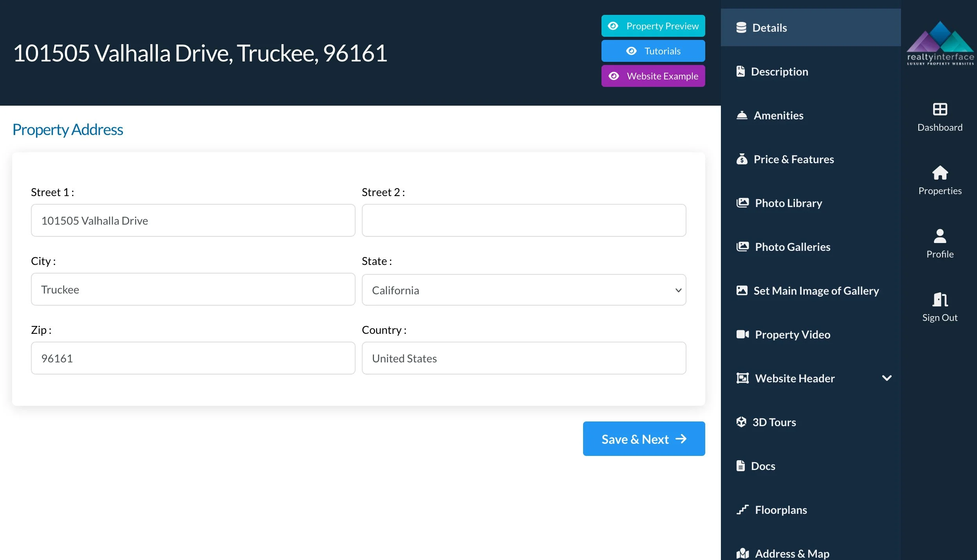Click the Amenities bell icon
The height and width of the screenshot is (560, 977).
coord(742,115)
